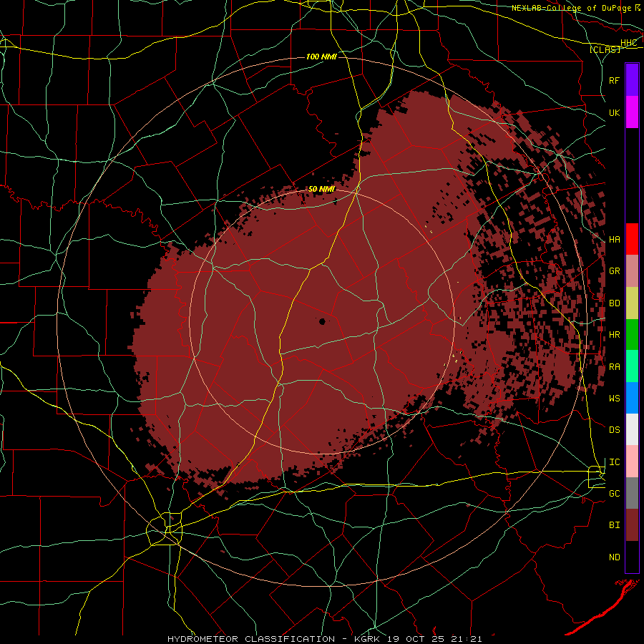The width and height of the screenshot is (644, 644).
Task: Click the DS white legend swatch
Action: [x=632, y=429]
